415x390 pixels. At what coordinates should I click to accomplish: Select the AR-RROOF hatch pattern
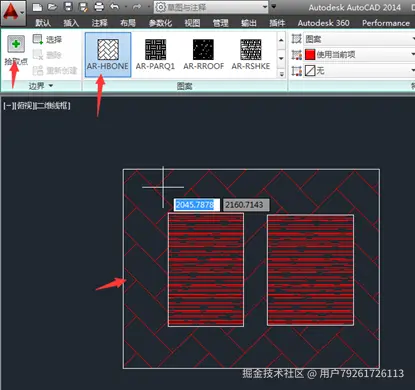(x=203, y=55)
